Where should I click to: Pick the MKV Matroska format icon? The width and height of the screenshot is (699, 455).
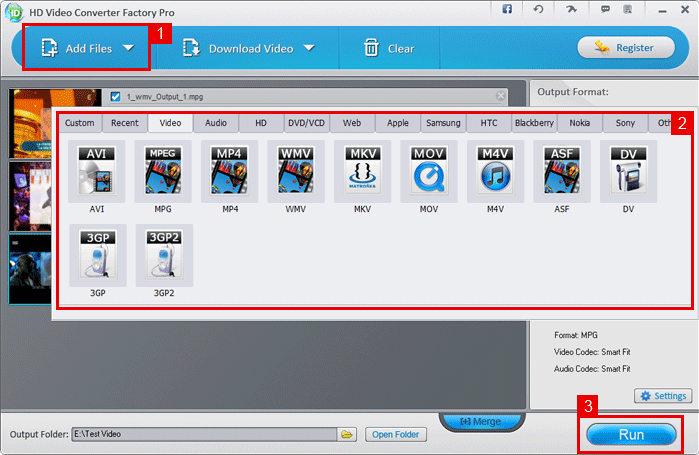(x=362, y=170)
